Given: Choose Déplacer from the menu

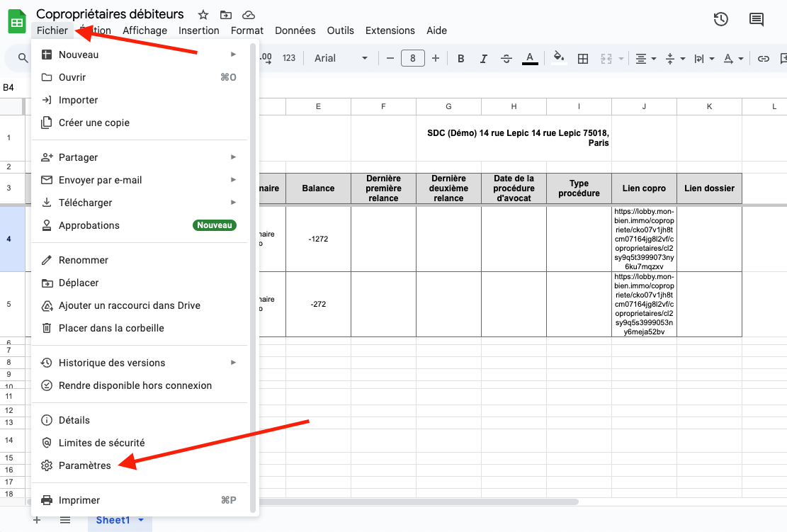Looking at the screenshot, I should click(x=140, y=283).
